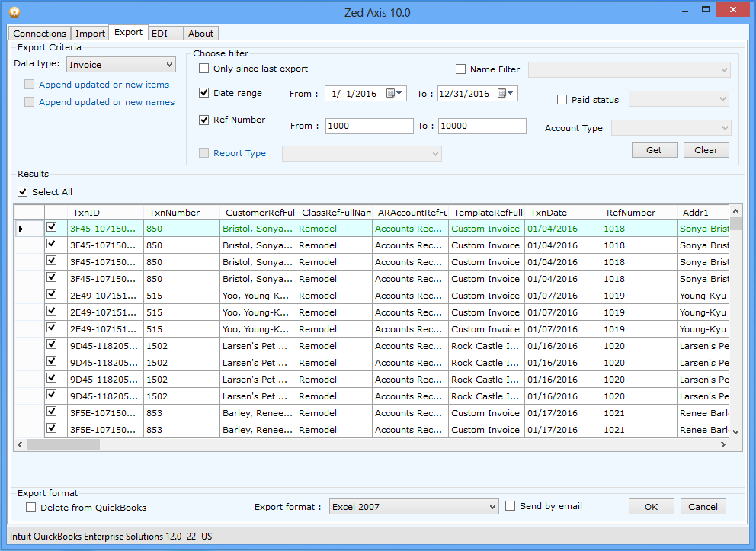
Task: Click the Get button
Action: [x=655, y=150]
